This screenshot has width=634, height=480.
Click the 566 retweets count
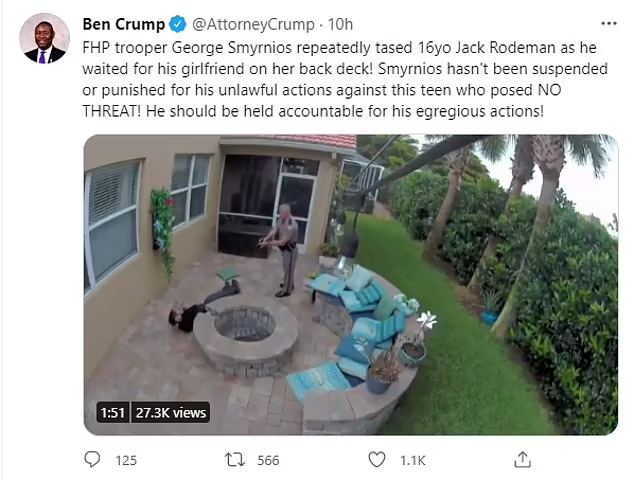[268, 460]
